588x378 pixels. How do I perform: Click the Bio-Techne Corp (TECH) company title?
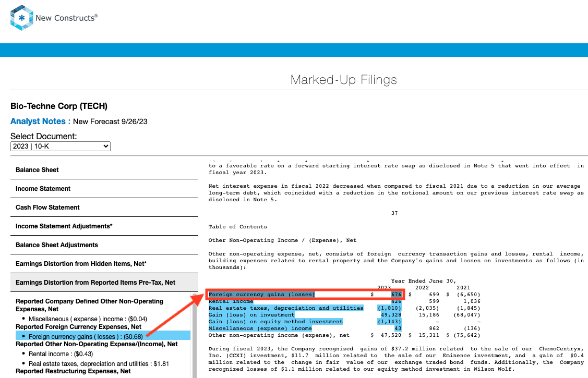coord(59,106)
